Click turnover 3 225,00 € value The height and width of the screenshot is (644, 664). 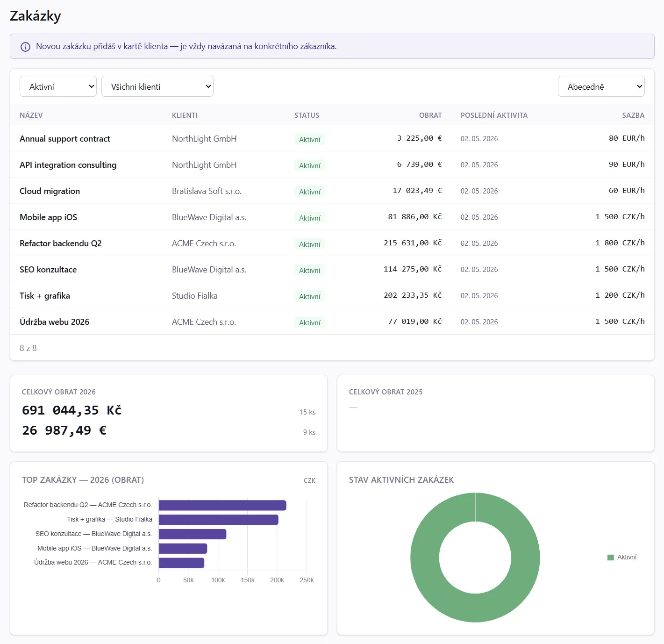tap(419, 138)
